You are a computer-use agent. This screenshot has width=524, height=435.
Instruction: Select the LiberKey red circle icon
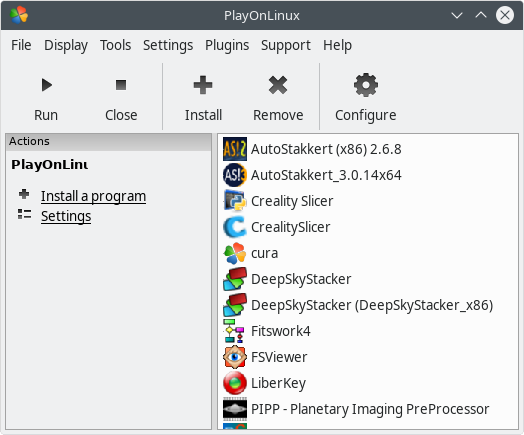pos(235,383)
